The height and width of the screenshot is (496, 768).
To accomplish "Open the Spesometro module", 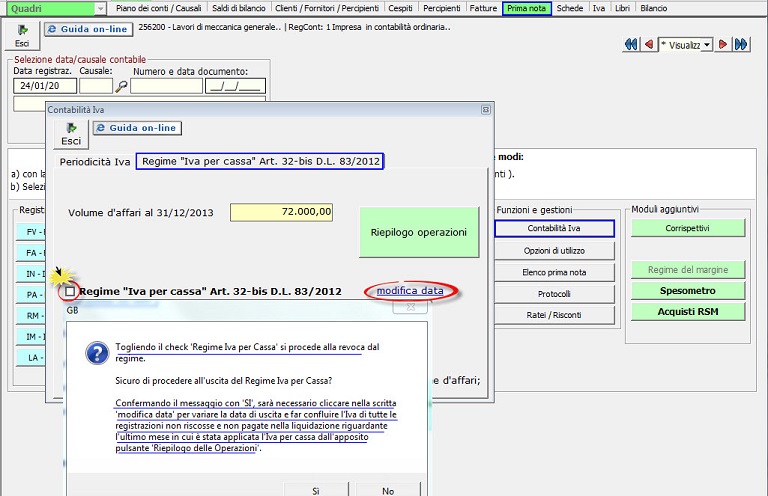I will (688, 291).
